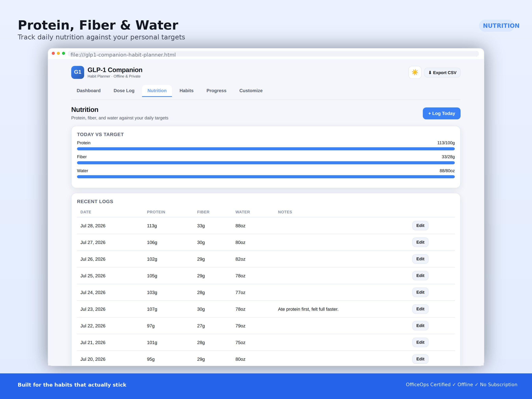Click the 33/28g fiber value

[448, 157]
